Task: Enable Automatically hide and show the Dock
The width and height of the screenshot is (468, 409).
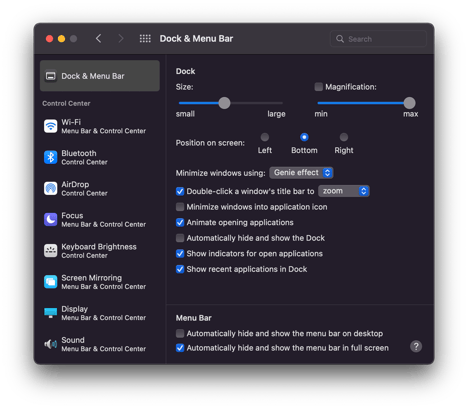Action: point(180,238)
